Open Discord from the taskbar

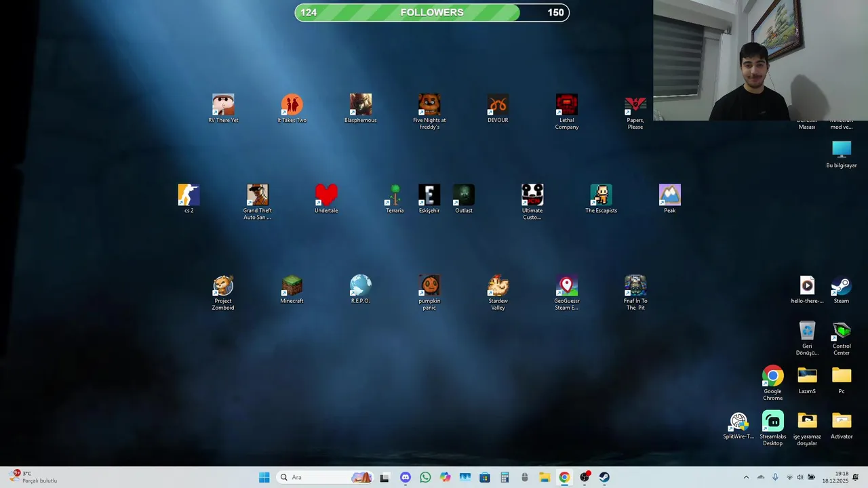tap(405, 477)
